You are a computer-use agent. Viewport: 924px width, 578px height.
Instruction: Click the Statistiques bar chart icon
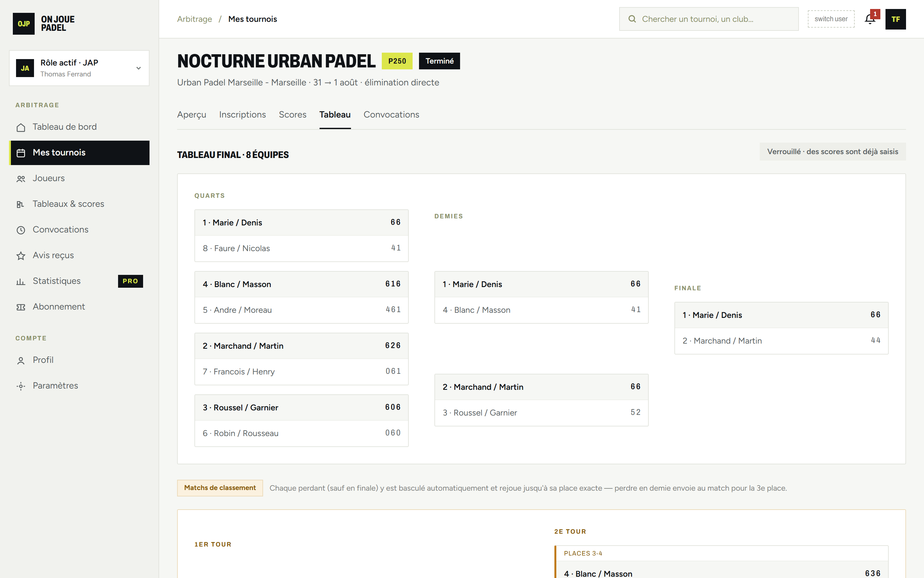(x=21, y=281)
